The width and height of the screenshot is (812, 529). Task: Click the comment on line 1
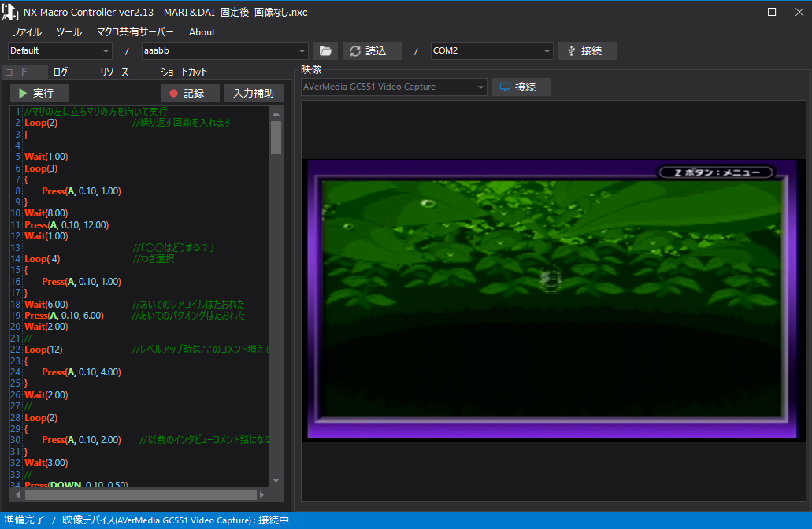[x=96, y=111]
